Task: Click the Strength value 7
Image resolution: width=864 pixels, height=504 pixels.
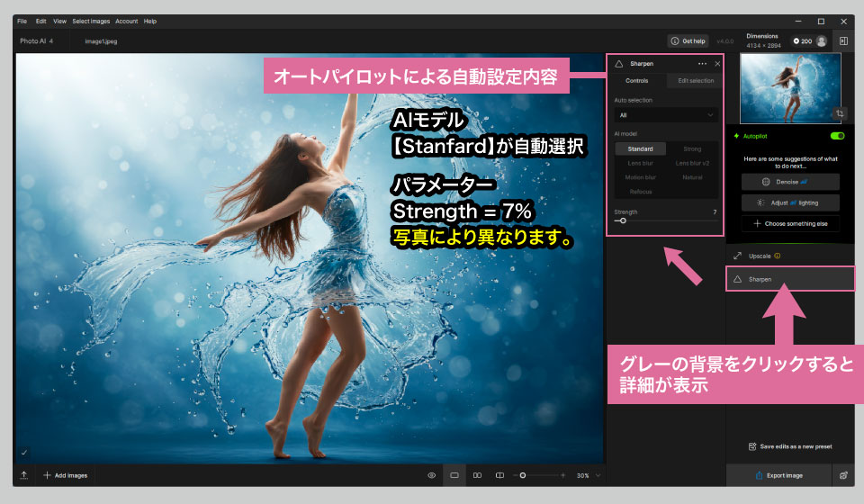Action: (x=715, y=212)
